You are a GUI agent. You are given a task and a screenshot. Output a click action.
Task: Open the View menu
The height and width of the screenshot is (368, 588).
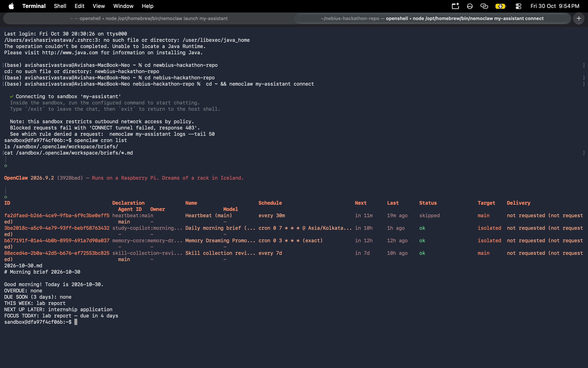99,6
